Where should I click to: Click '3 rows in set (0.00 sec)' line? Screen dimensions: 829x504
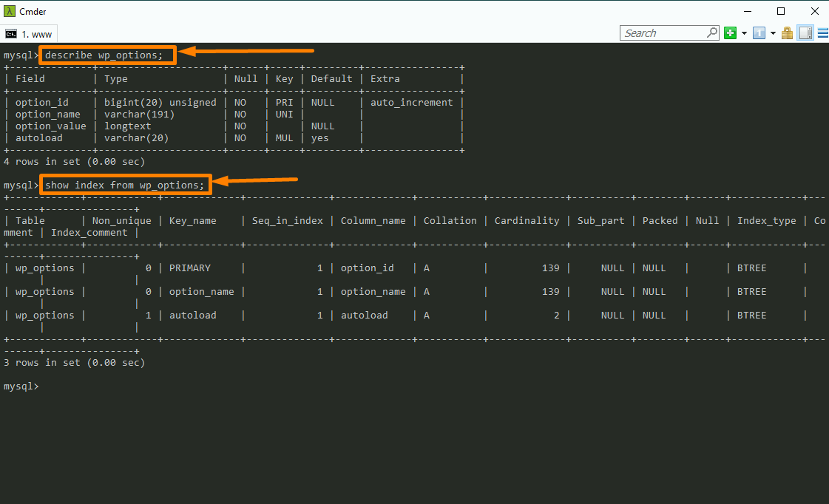click(74, 362)
